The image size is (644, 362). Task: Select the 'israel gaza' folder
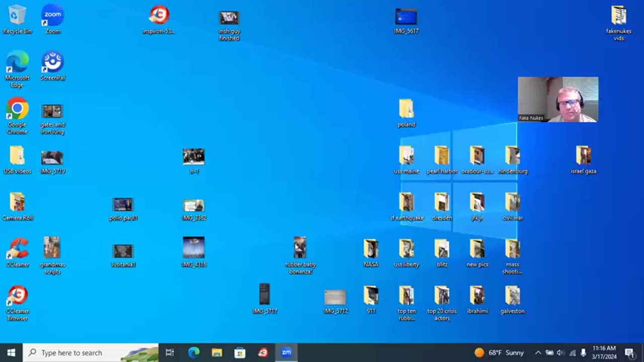pos(584,160)
